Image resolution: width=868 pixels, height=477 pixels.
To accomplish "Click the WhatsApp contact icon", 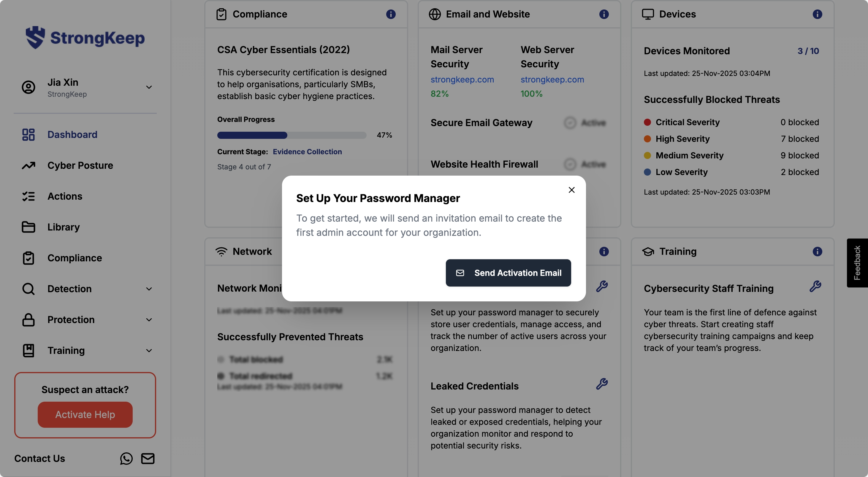I will pyautogui.click(x=126, y=459).
